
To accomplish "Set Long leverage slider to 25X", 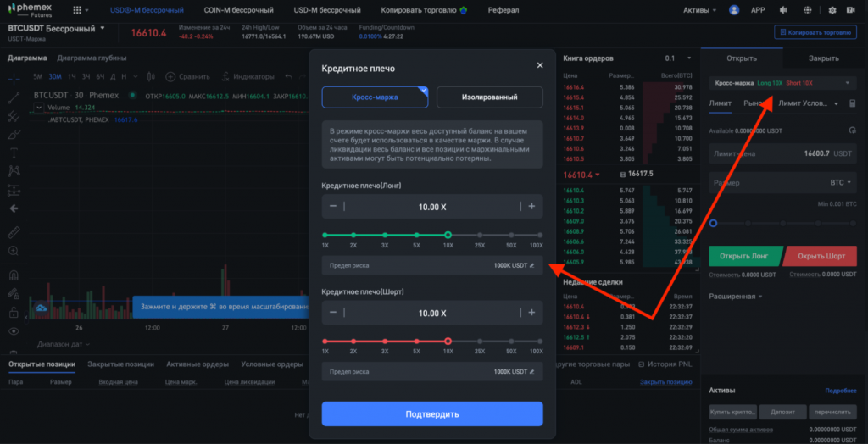I will (x=480, y=235).
